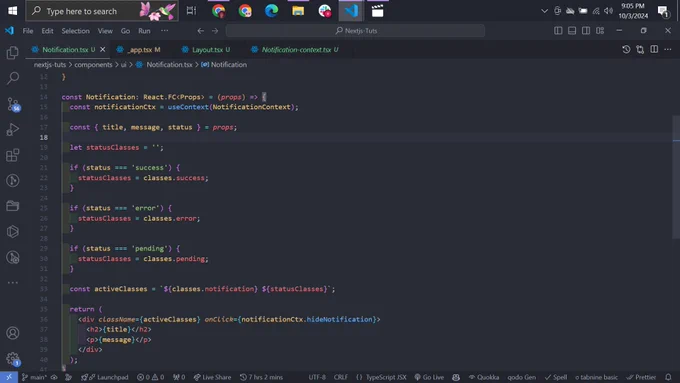680x383 pixels.
Task: Click tabnine basic status item
Action: 596,377
